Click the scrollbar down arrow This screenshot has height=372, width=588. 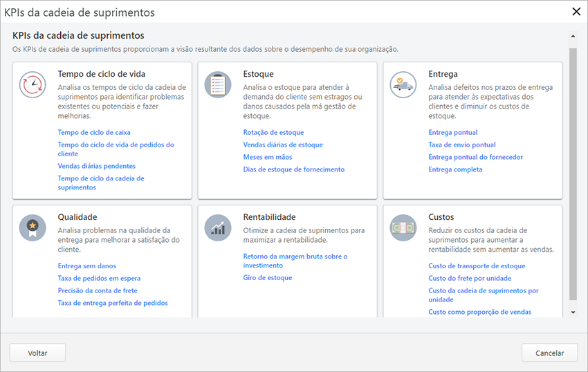572,313
